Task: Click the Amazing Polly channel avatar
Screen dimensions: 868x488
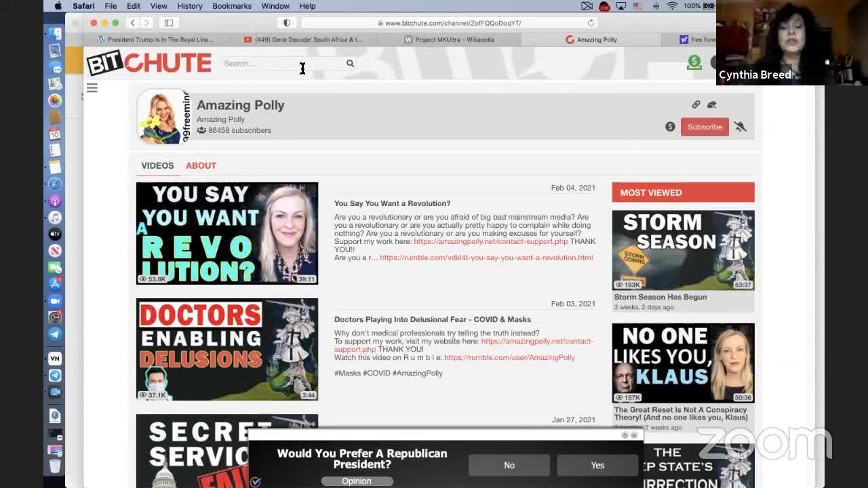Action: 163,117
